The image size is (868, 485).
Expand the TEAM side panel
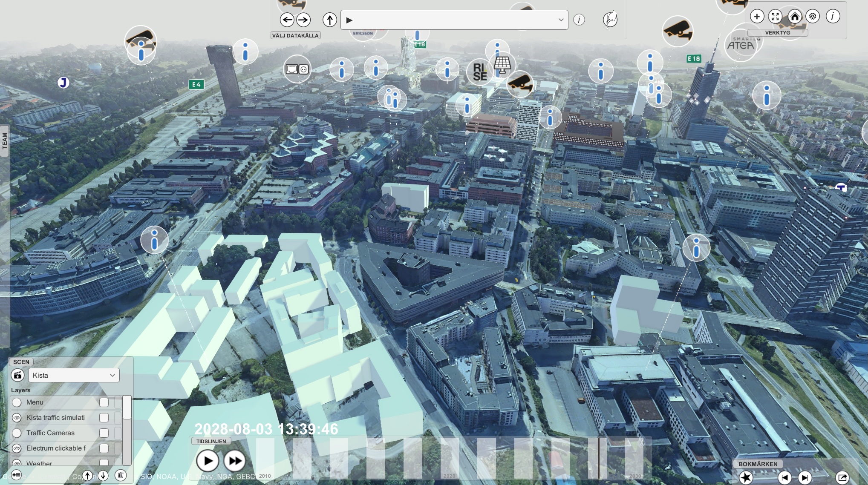[x=5, y=141]
